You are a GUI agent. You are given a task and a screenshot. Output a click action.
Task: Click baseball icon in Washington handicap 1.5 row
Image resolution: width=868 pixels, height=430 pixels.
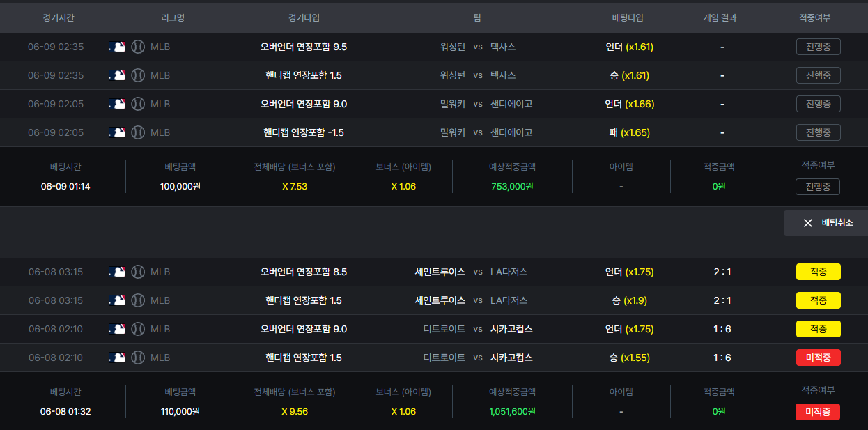click(x=138, y=75)
